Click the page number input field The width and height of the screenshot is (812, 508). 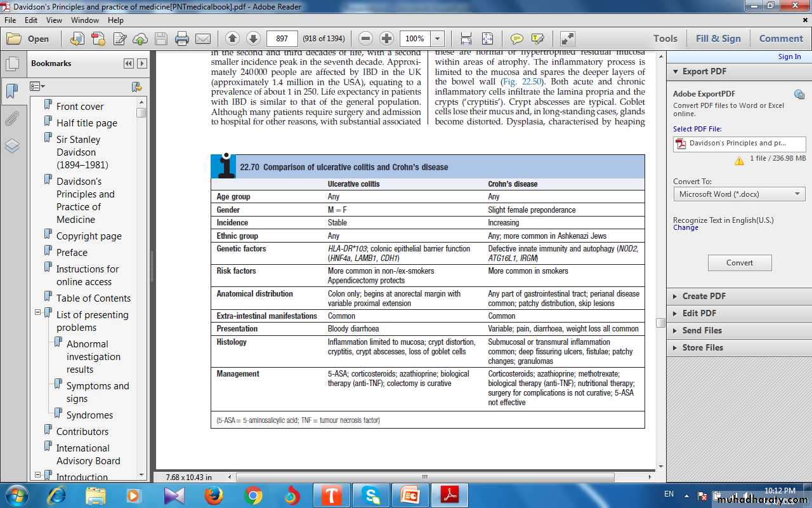click(282, 39)
